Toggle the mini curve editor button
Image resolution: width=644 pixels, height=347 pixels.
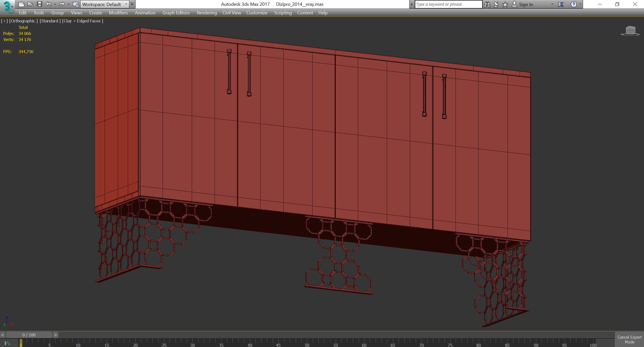coord(8,343)
